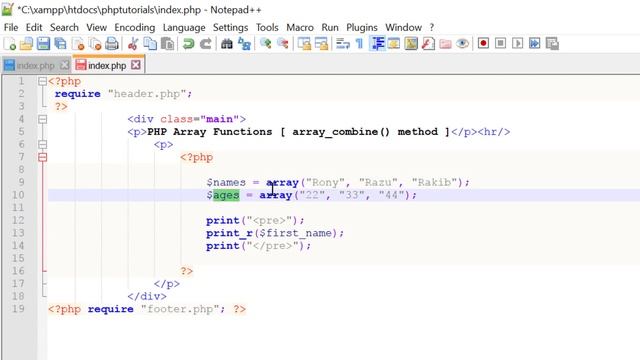Open the View menu

tap(96, 27)
